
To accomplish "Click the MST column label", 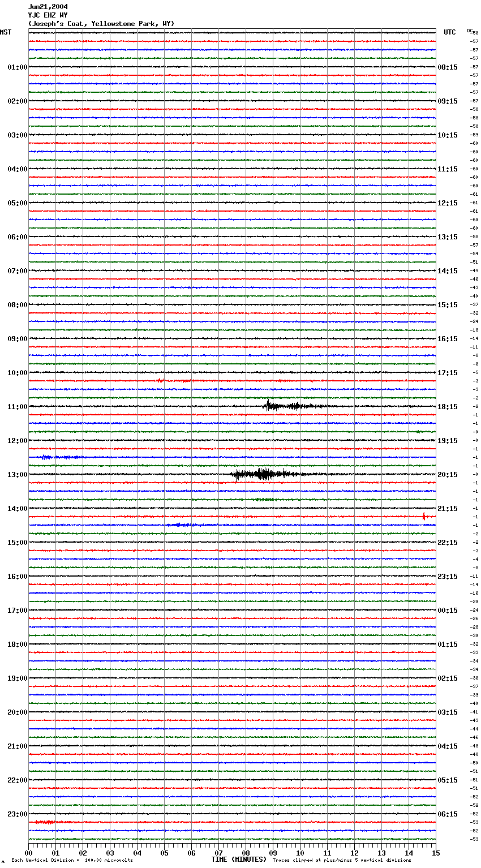I will pyautogui.click(x=6, y=32).
